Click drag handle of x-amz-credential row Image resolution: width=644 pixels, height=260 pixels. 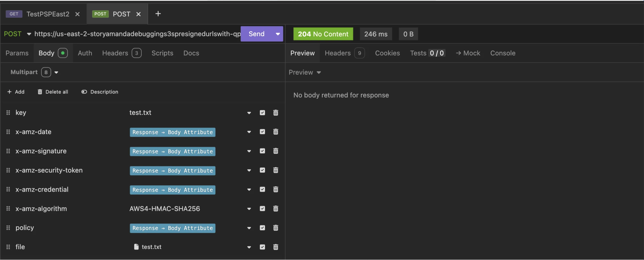click(x=8, y=189)
